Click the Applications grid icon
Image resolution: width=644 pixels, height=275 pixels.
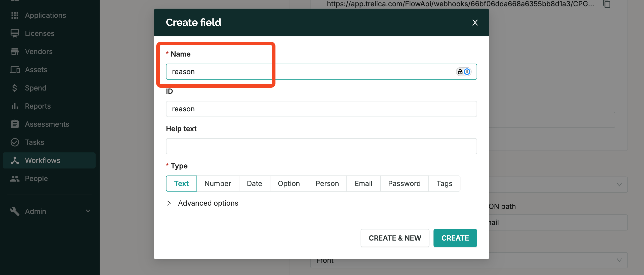15,15
